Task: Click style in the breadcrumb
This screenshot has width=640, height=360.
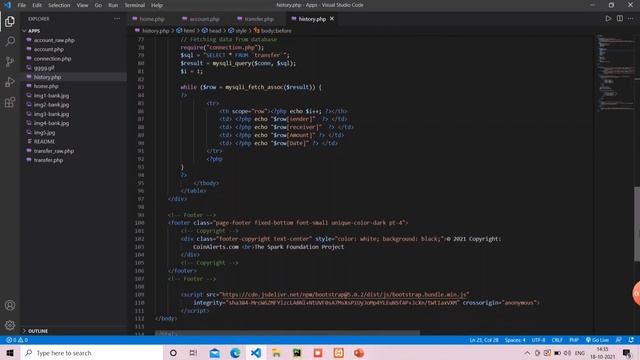Action: click(x=241, y=31)
